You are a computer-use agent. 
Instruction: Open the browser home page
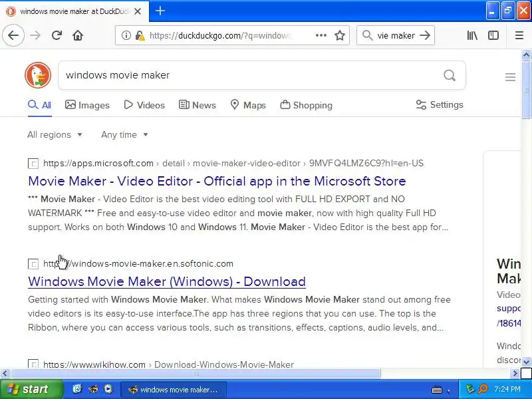coord(78,35)
